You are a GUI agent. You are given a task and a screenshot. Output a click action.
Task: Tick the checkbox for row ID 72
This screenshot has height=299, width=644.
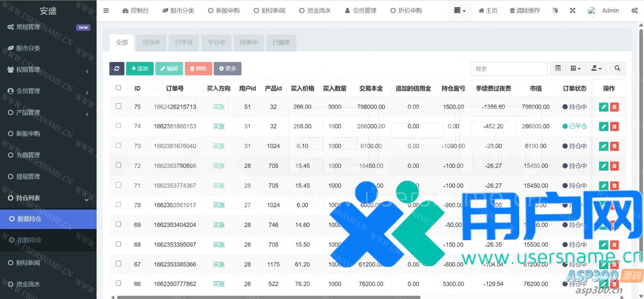(x=118, y=165)
